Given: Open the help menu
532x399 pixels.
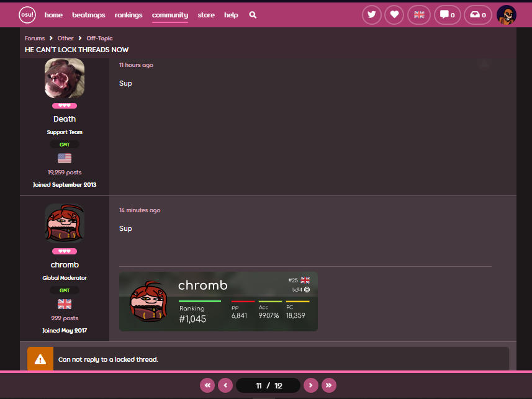Looking at the screenshot, I should [231, 15].
